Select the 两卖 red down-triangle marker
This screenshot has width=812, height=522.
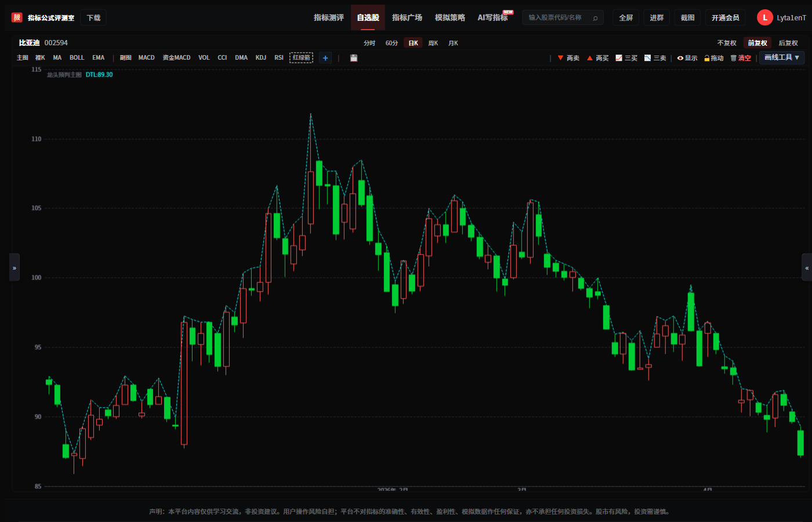tap(568, 58)
